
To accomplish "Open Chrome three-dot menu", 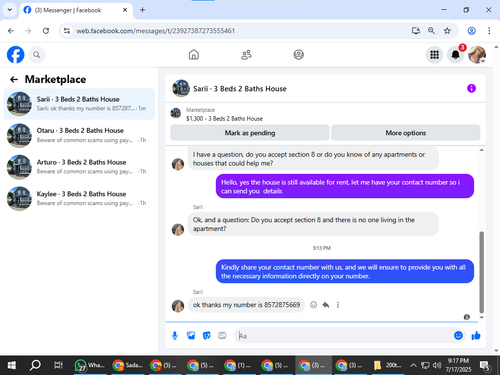I will [489, 31].
